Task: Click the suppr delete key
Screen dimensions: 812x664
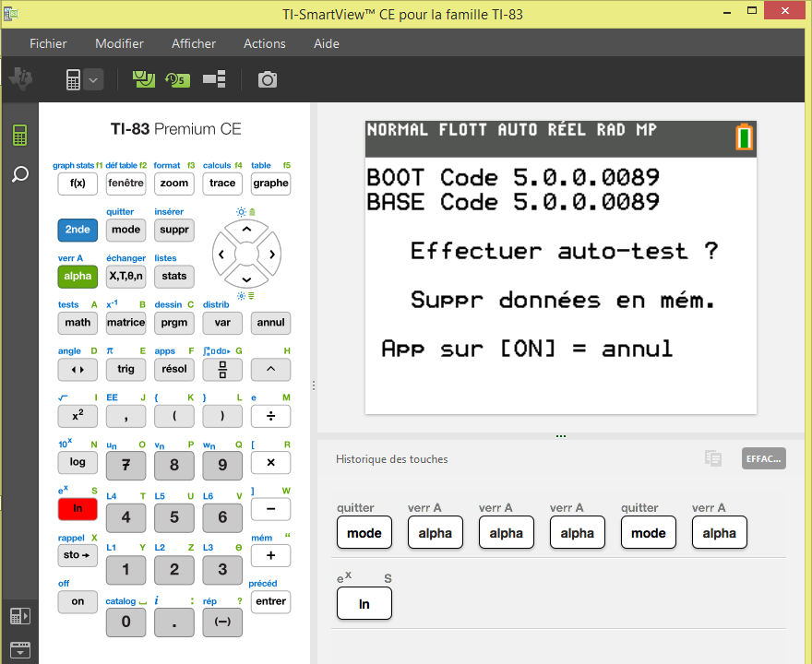Action: (x=174, y=230)
